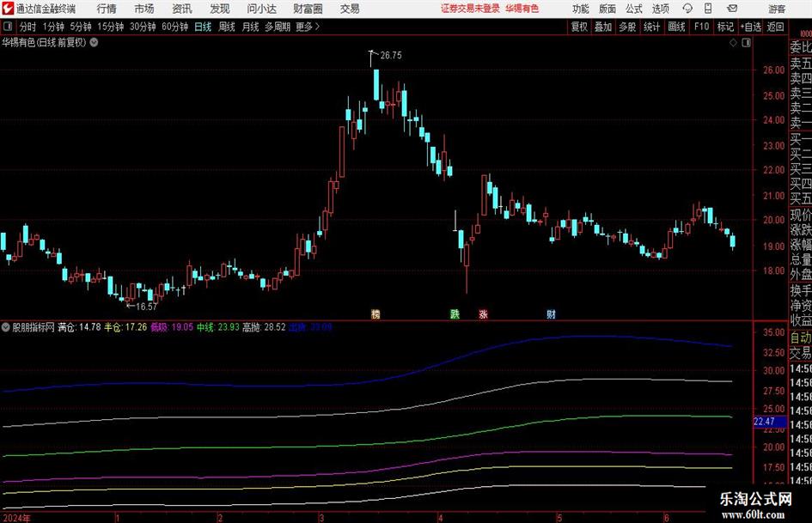Click the F10 company info button
The height and width of the screenshot is (523, 812).
(x=701, y=27)
